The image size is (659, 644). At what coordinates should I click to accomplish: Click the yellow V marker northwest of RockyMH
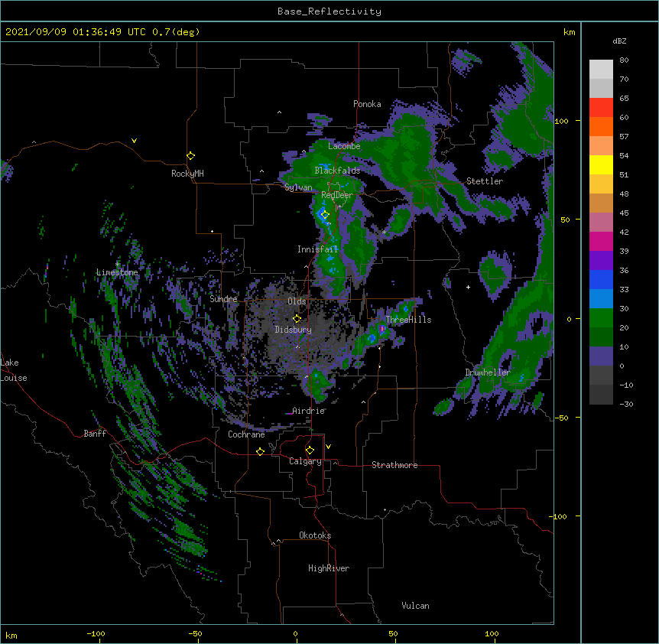point(134,141)
